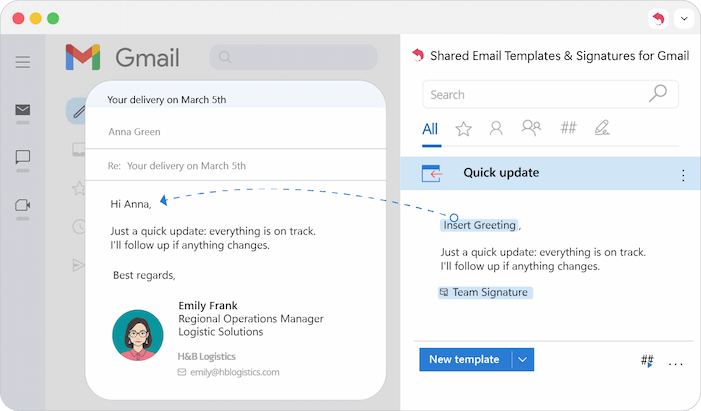Click the Gmail M logo
This screenshot has width=701, height=411.
click(x=83, y=57)
